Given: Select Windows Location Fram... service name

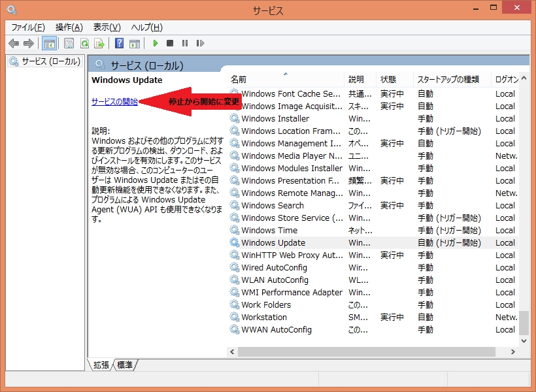Looking at the screenshot, I should pyautogui.click(x=291, y=131).
